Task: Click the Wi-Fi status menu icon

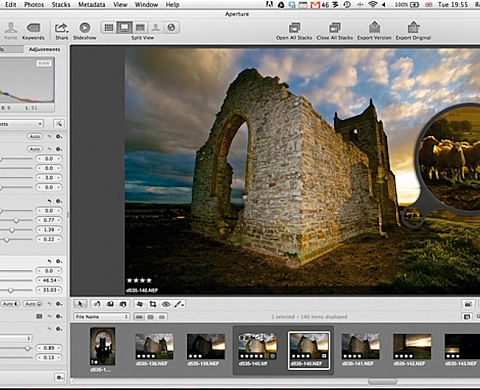Action: click(373, 5)
